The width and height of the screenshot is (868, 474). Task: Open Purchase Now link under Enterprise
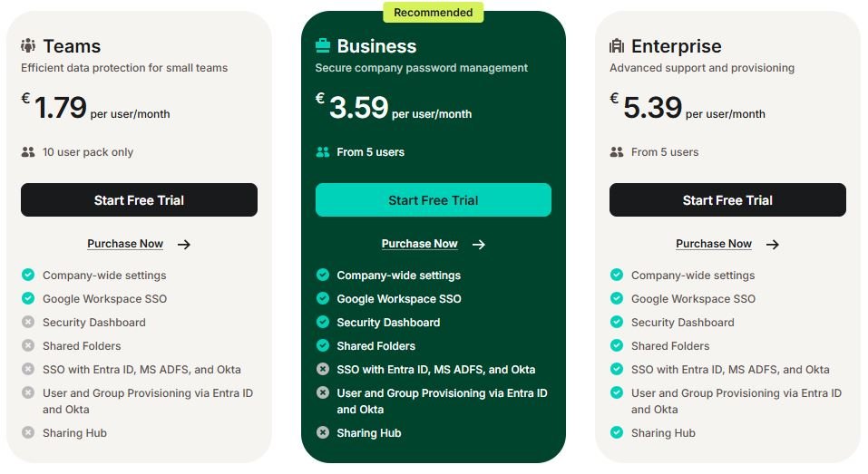click(714, 244)
